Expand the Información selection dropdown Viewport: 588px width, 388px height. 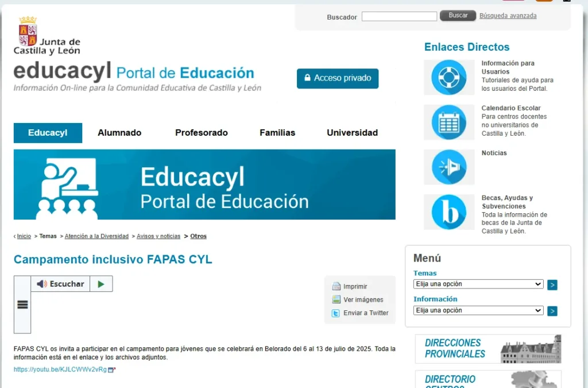tap(478, 310)
